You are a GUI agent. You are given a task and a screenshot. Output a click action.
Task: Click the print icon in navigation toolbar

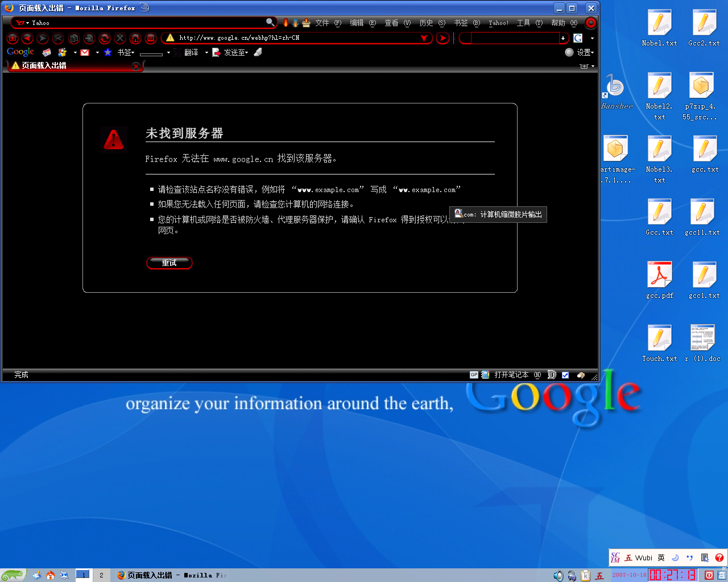[x=150, y=38]
